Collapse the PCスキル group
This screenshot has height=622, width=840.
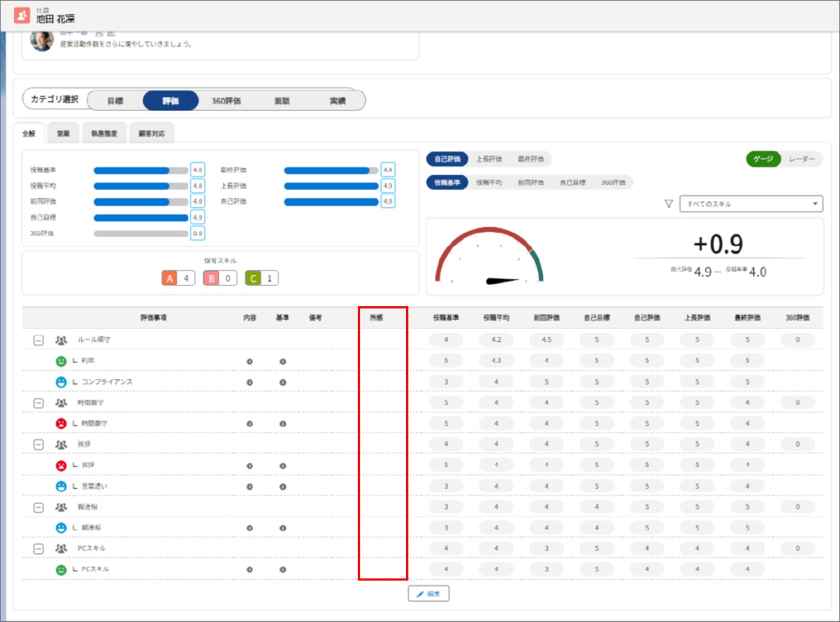[x=38, y=549]
